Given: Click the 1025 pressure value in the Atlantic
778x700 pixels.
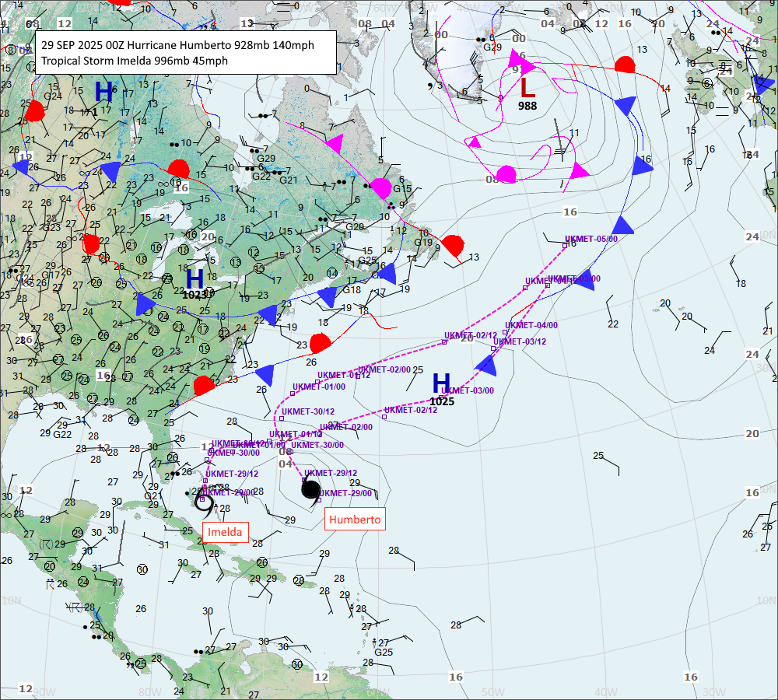Looking at the screenshot, I should click(441, 401).
